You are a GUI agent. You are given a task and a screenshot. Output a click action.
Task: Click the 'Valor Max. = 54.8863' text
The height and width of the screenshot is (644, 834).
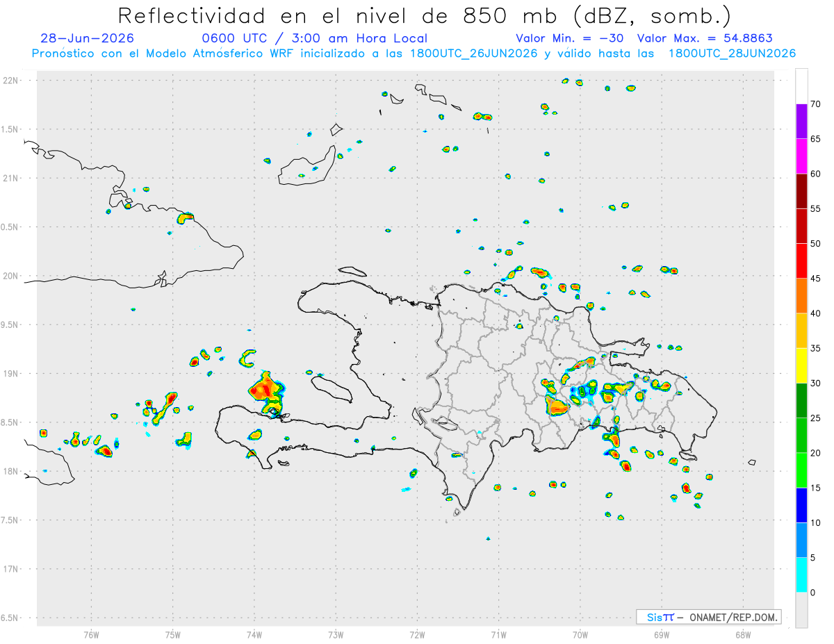click(x=705, y=38)
